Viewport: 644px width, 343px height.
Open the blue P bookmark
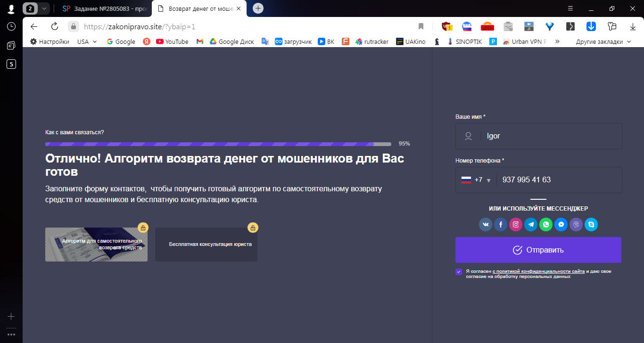[493, 41]
